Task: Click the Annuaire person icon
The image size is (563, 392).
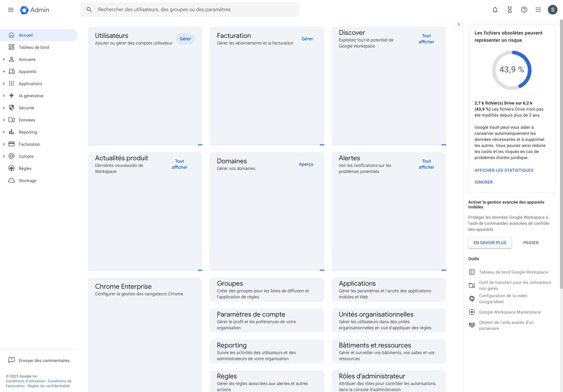Action: 12,59
